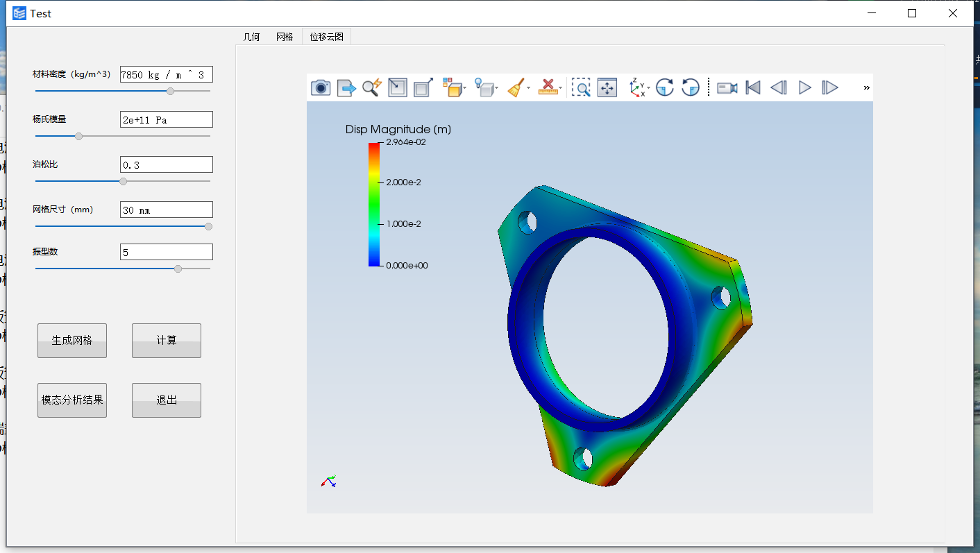
Task: Click the broom clean-up icon
Action: [517, 87]
